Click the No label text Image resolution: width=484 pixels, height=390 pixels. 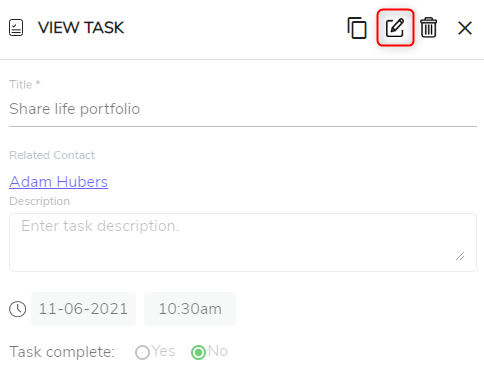218,351
